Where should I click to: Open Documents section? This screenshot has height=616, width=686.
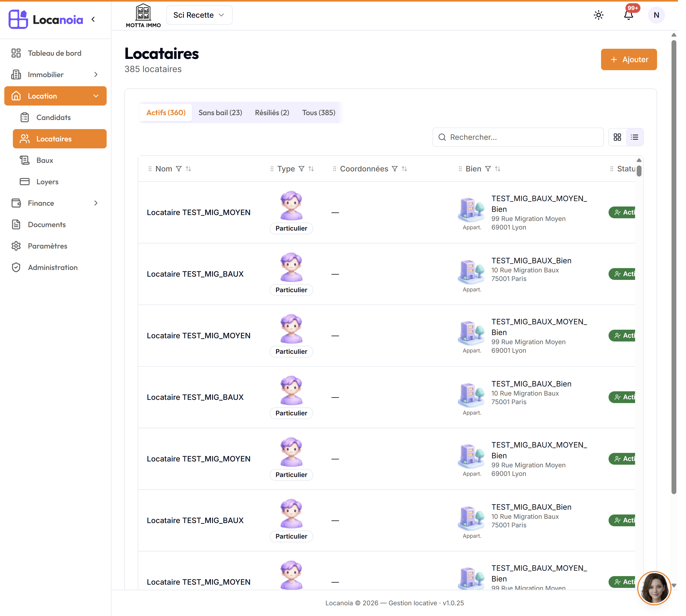[55, 224]
